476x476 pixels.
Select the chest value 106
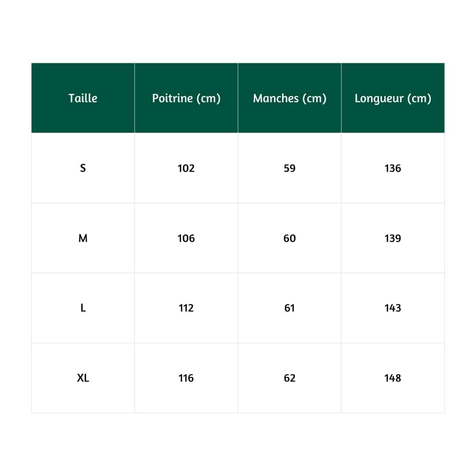click(186, 238)
